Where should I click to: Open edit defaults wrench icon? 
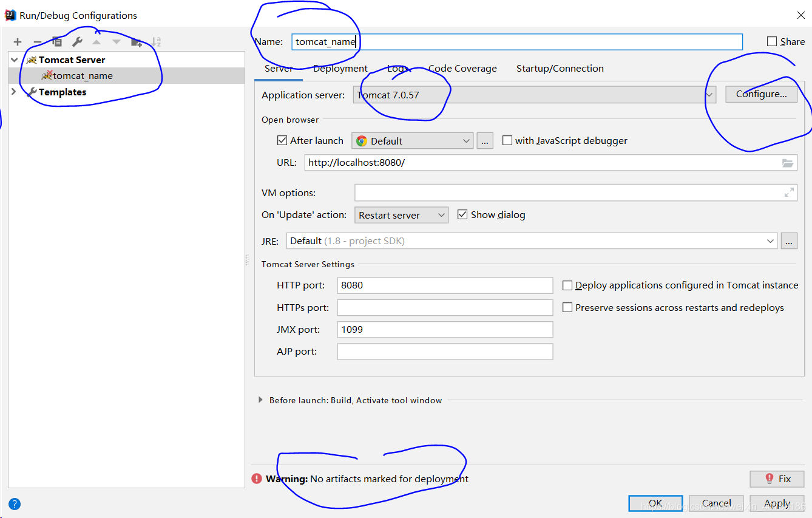tap(77, 42)
